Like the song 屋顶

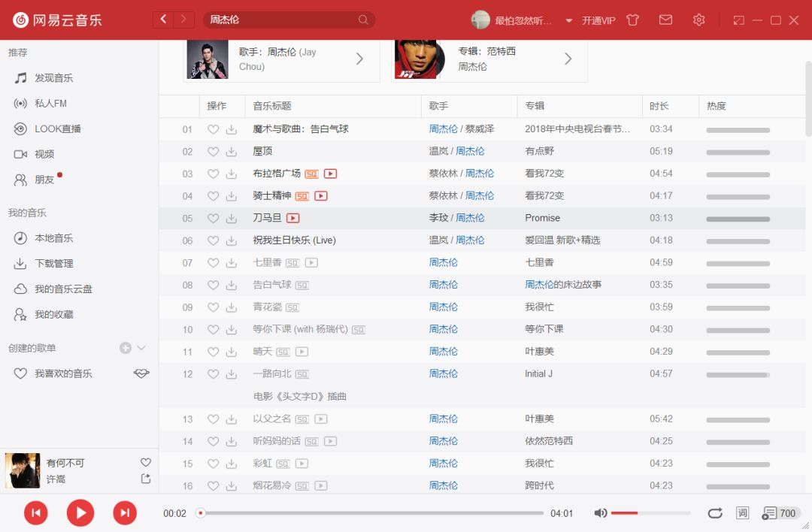click(213, 151)
